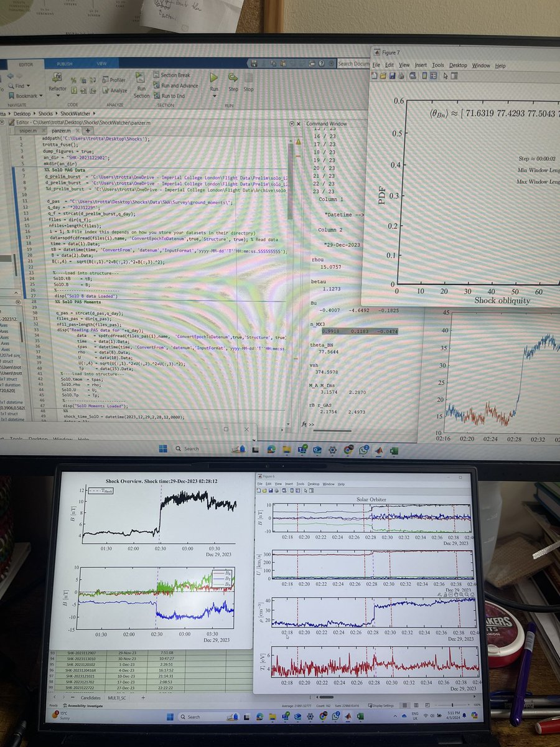The height and width of the screenshot is (747, 560).
Task: Open the Analyze code tool
Action: [x=114, y=91]
